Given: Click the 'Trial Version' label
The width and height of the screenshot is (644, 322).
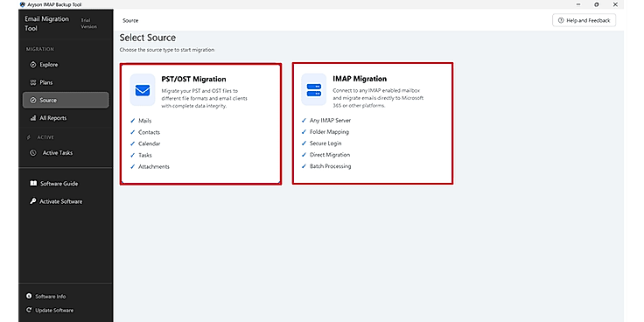Looking at the screenshot, I should [x=88, y=24].
